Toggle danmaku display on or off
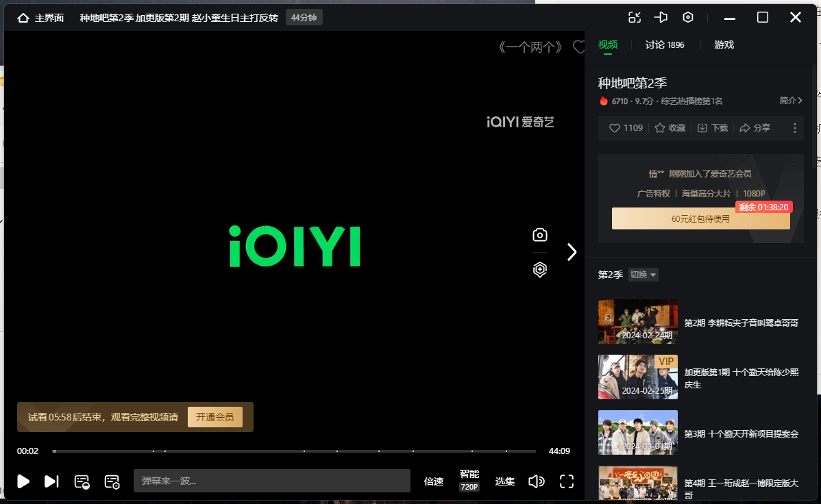 (x=82, y=481)
